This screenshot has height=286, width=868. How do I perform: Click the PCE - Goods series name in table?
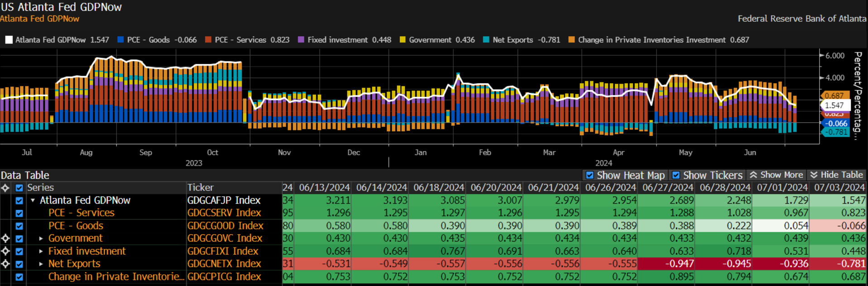(76, 226)
